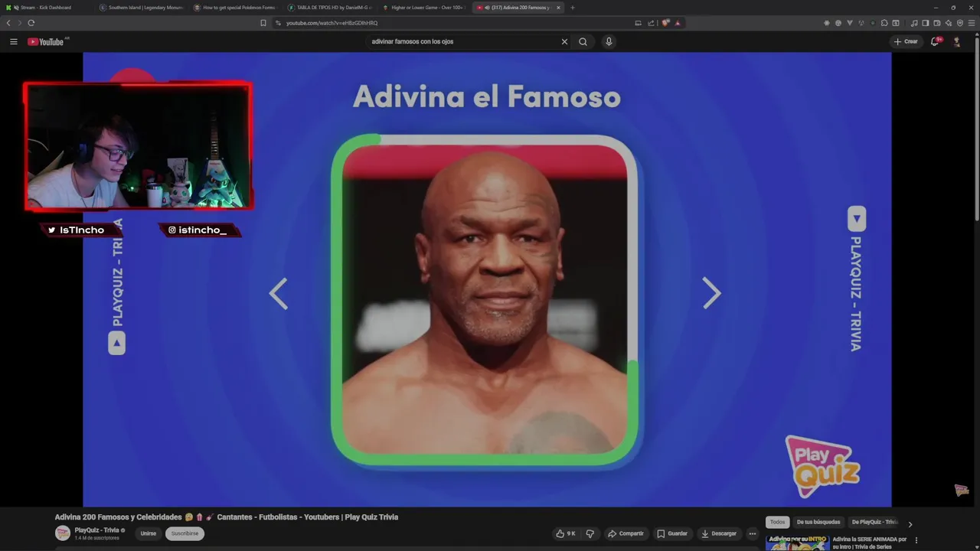Open Brave Rewards triangle icon
Screen dimensions: 980x551
677,23
